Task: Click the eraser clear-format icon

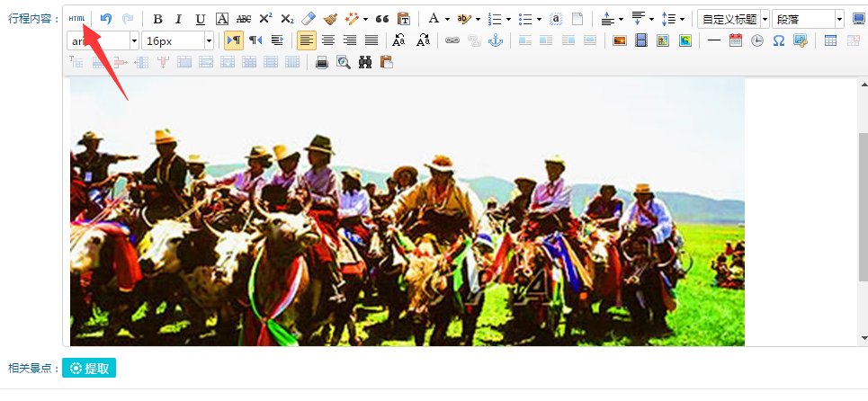Action: [309, 19]
